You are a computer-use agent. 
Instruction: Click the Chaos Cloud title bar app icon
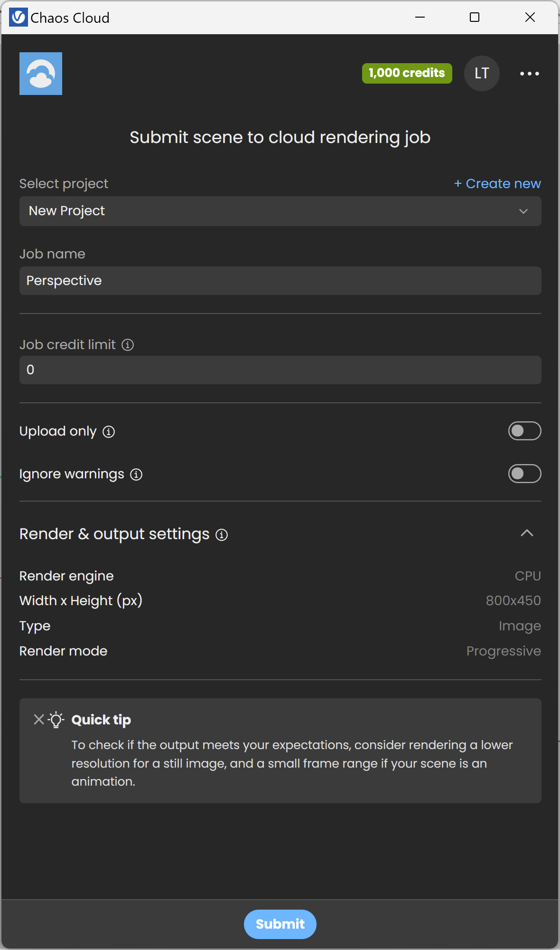coord(19,17)
